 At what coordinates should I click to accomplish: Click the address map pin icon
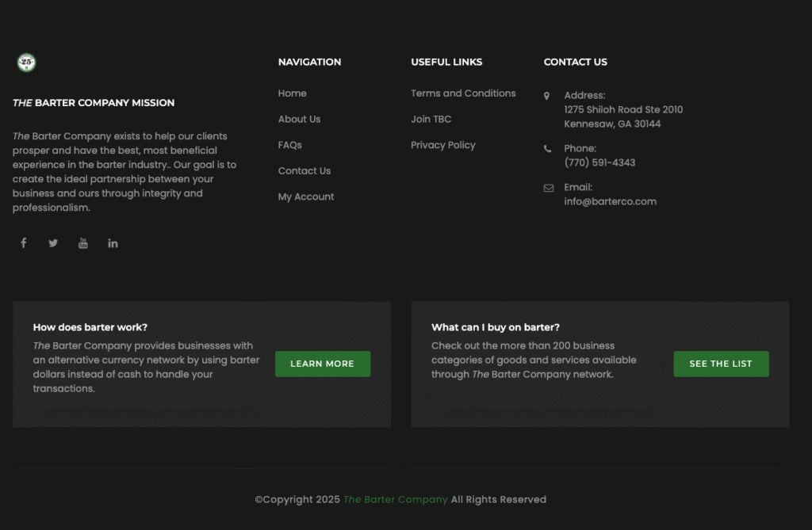(x=546, y=96)
